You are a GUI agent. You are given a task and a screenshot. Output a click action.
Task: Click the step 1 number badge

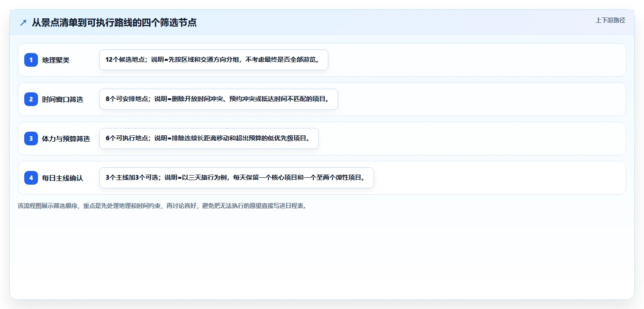31,60
